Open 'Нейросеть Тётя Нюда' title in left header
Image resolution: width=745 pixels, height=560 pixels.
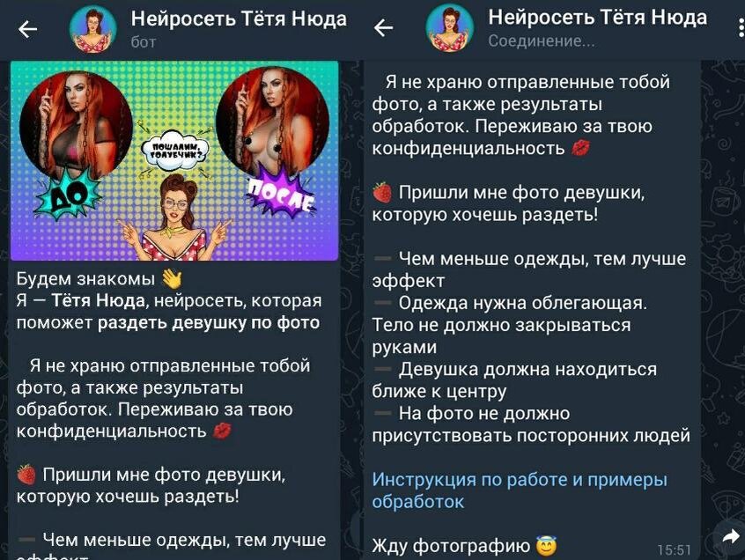tap(239, 19)
